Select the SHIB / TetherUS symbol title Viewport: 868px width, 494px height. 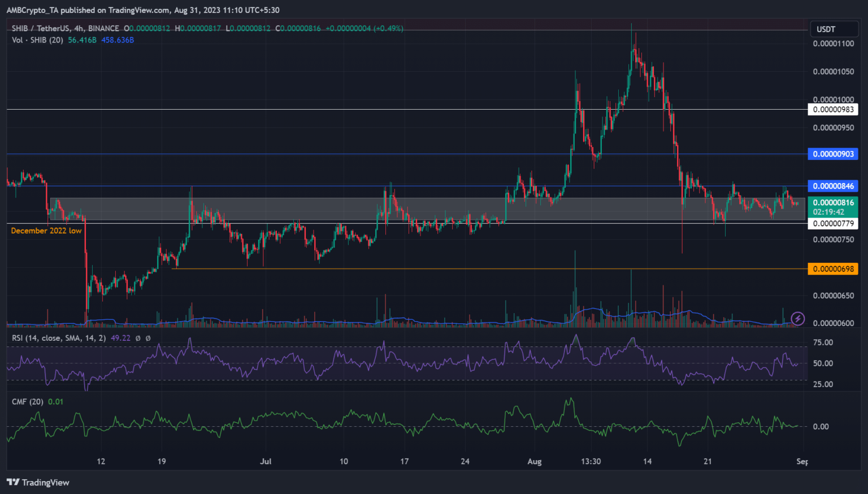(x=65, y=28)
